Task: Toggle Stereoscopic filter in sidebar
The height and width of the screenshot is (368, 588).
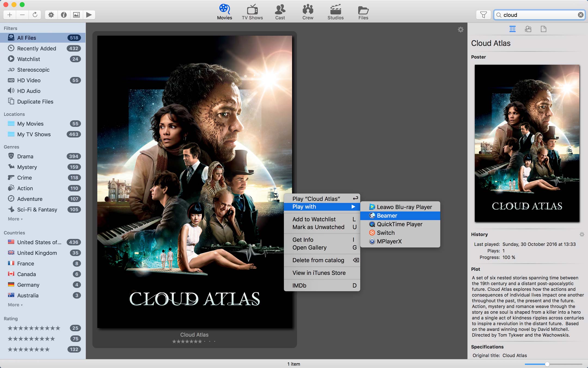Action: tap(33, 70)
